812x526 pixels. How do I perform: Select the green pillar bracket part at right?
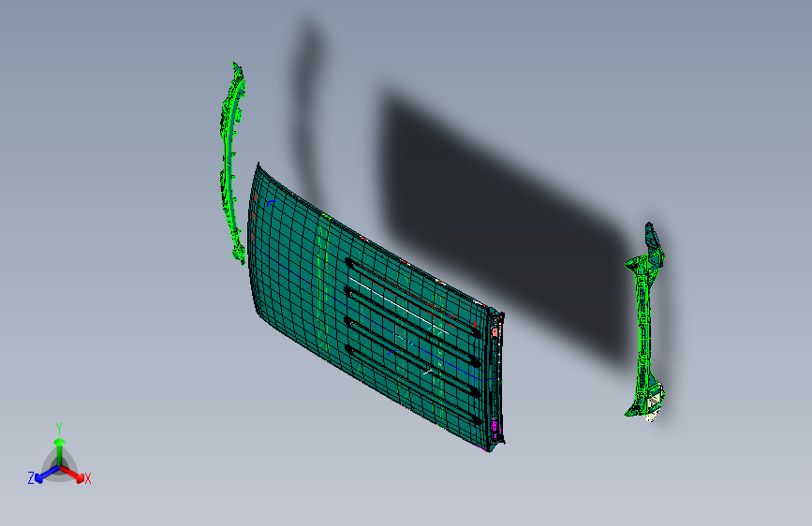(x=645, y=323)
